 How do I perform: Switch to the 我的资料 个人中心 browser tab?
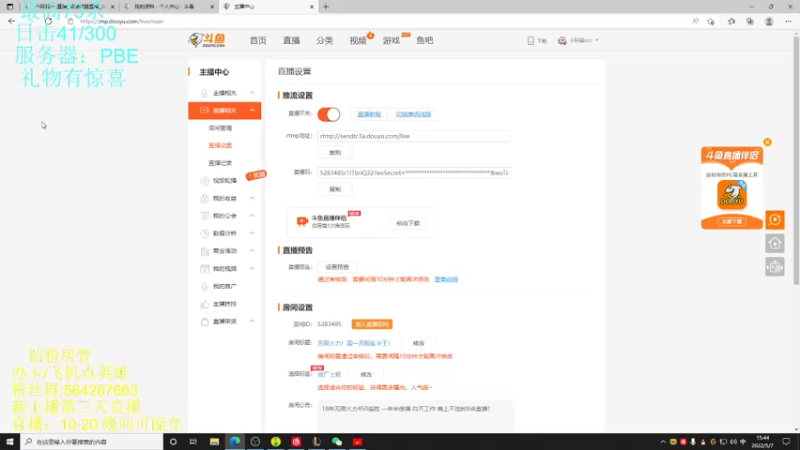(168, 7)
